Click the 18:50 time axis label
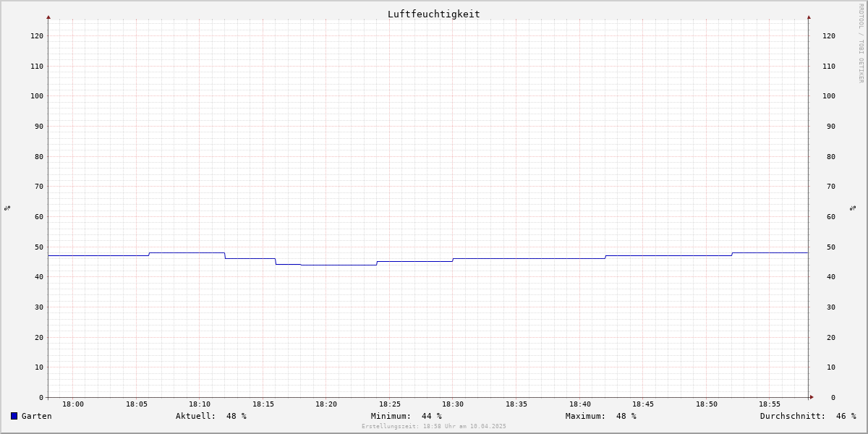Viewport: 868px width, 434px height. [707, 404]
